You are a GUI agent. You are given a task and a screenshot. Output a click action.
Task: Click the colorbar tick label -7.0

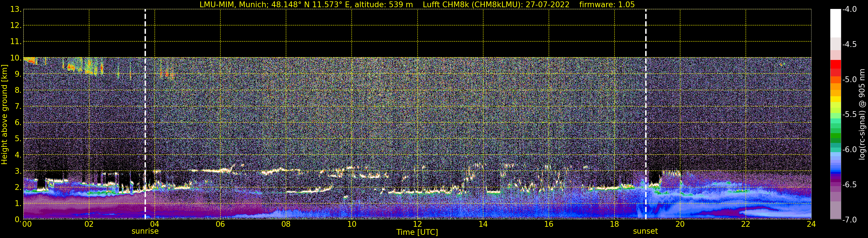[849, 220]
